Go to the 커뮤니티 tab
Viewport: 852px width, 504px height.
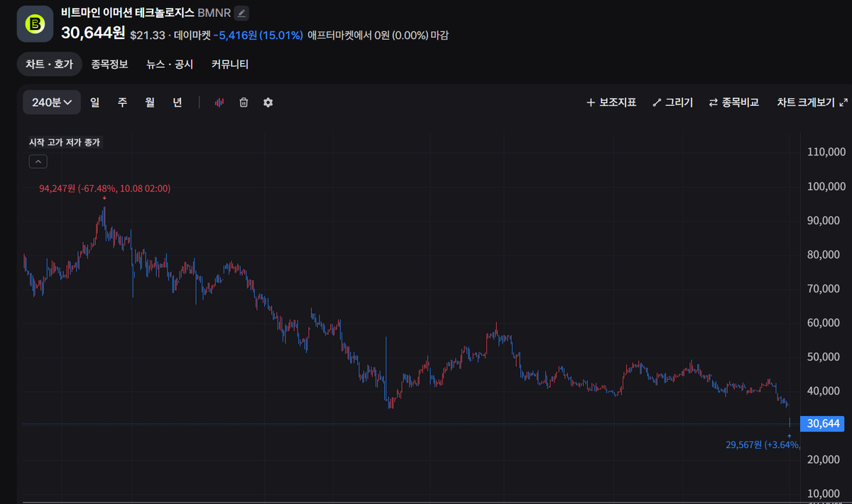pos(229,64)
